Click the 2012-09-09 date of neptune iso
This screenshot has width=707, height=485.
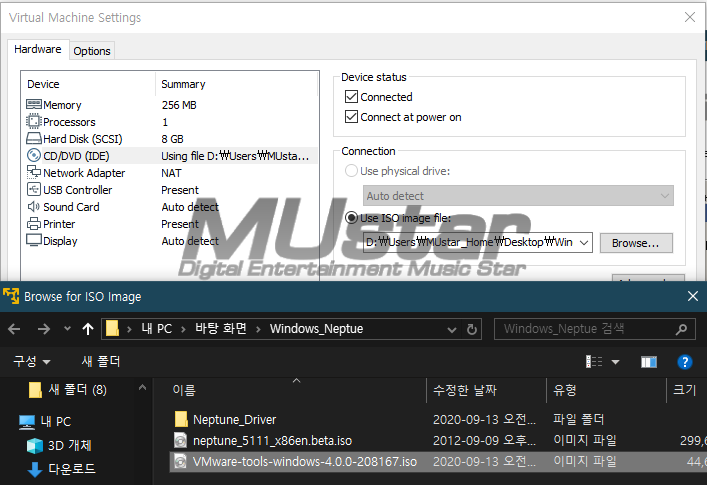click(485, 440)
